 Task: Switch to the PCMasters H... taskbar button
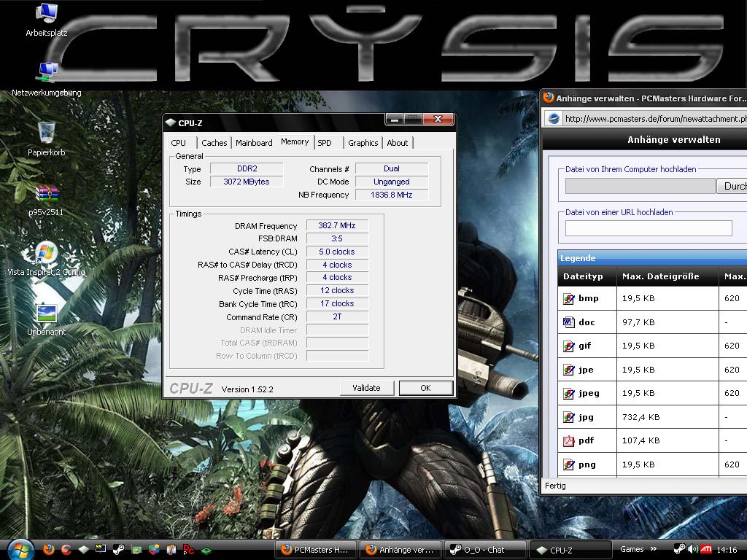317,550
